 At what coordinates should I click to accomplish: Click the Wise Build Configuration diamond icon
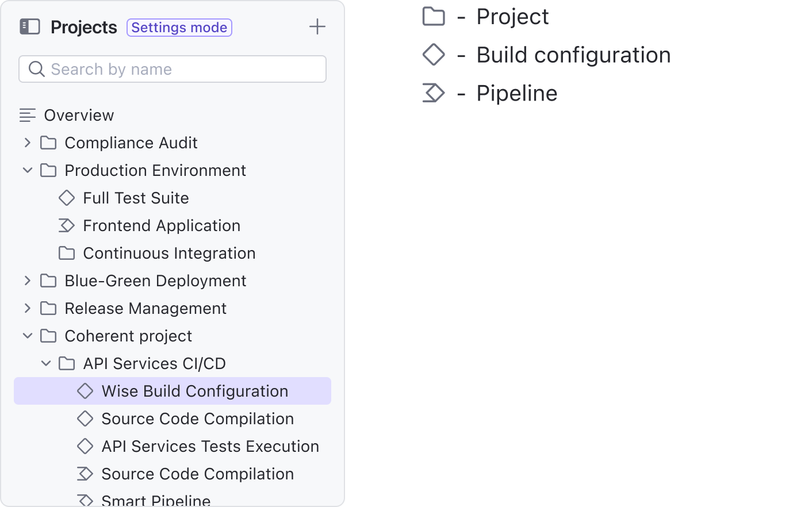pyautogui.click(x=85, y=391)
